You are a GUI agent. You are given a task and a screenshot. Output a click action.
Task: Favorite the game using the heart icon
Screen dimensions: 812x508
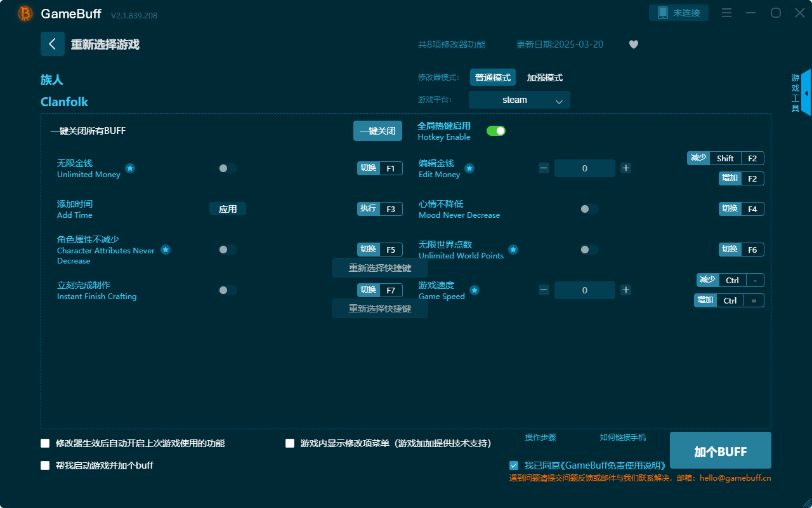[633, 44]
